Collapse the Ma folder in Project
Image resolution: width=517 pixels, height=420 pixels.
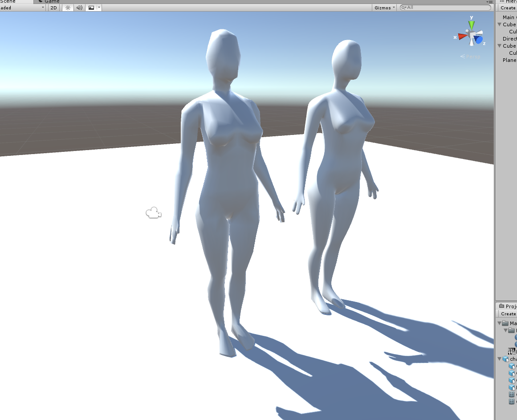click(x=500, y=323)
